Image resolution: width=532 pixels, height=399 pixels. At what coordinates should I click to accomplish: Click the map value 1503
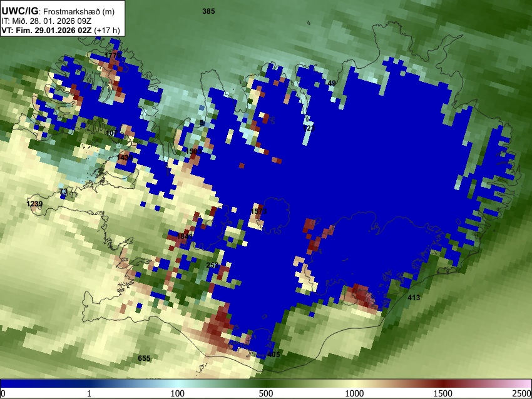point(193,151)
